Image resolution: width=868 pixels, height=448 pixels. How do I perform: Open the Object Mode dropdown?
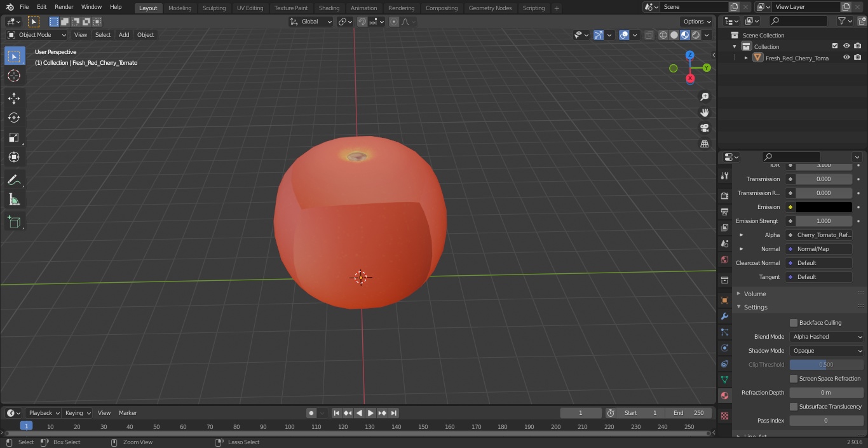[37, 35]
